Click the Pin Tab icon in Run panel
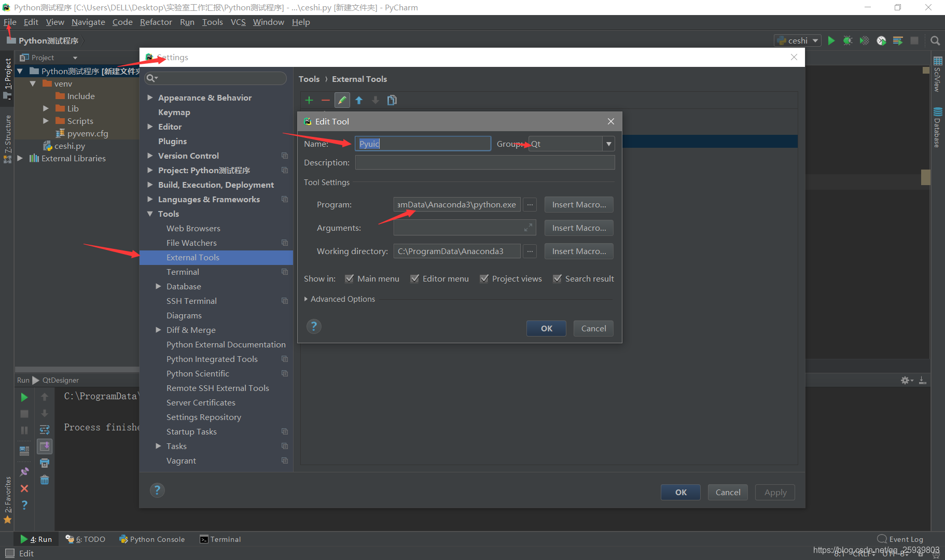 point(24,472)
